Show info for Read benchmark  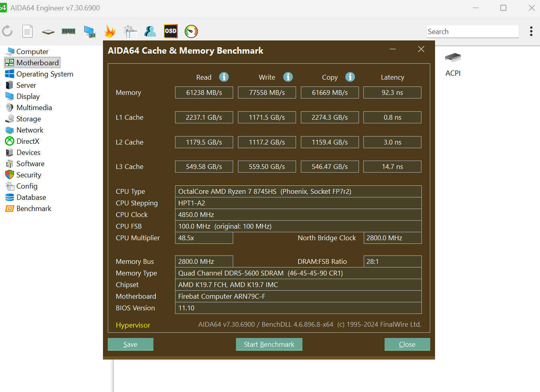[x=224, y=77]
